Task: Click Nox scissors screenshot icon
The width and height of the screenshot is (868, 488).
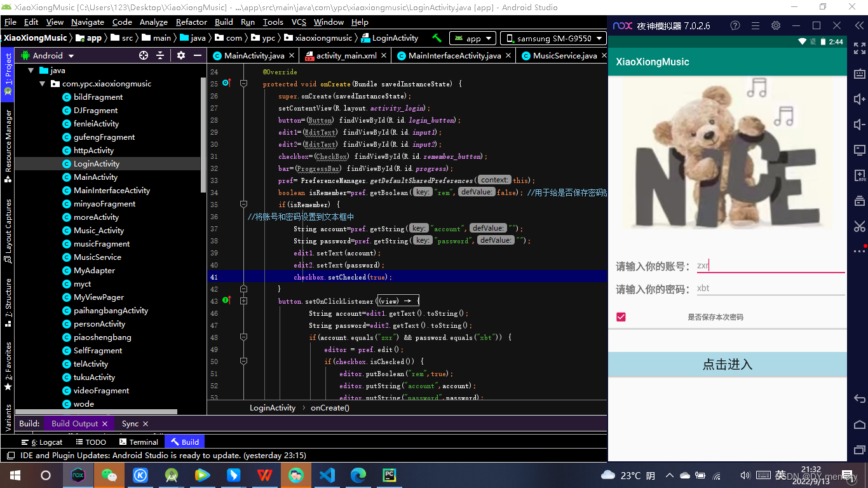Action: (859, 226)
